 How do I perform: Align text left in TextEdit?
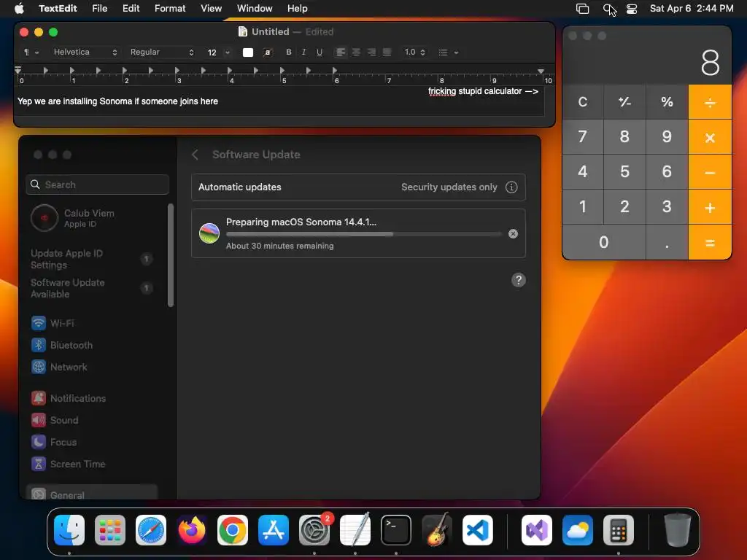point(341,52)
